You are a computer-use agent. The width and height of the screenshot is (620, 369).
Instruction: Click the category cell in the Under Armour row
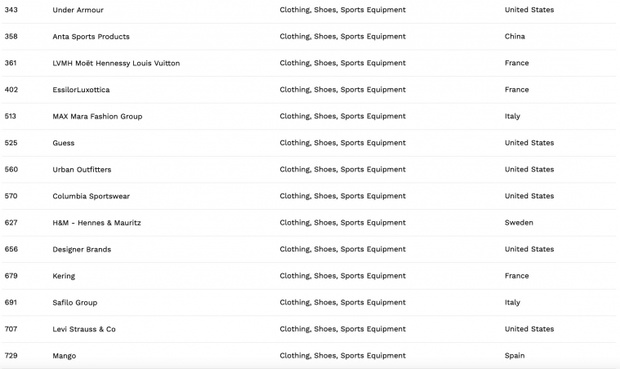pyautogui.click(x=342, y=10)
